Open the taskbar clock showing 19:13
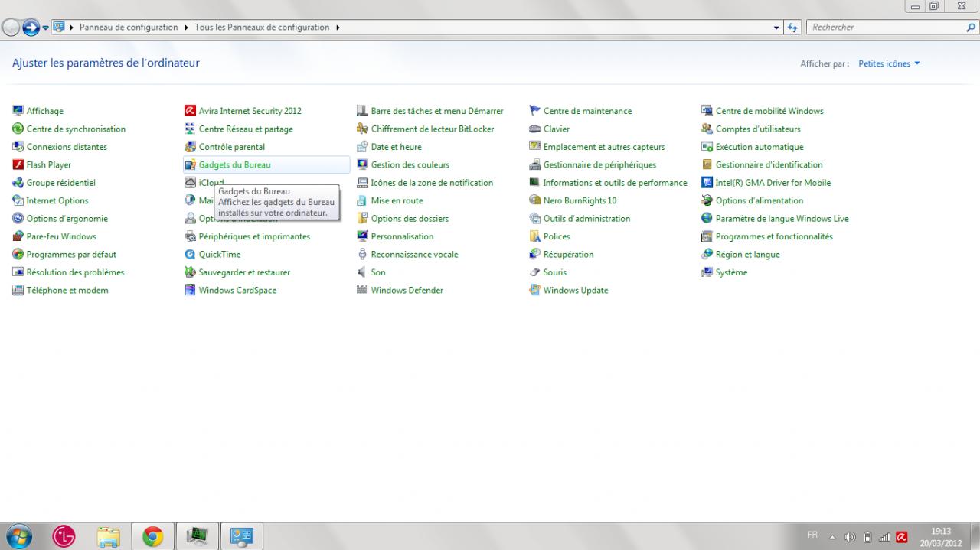 [941, 536]
